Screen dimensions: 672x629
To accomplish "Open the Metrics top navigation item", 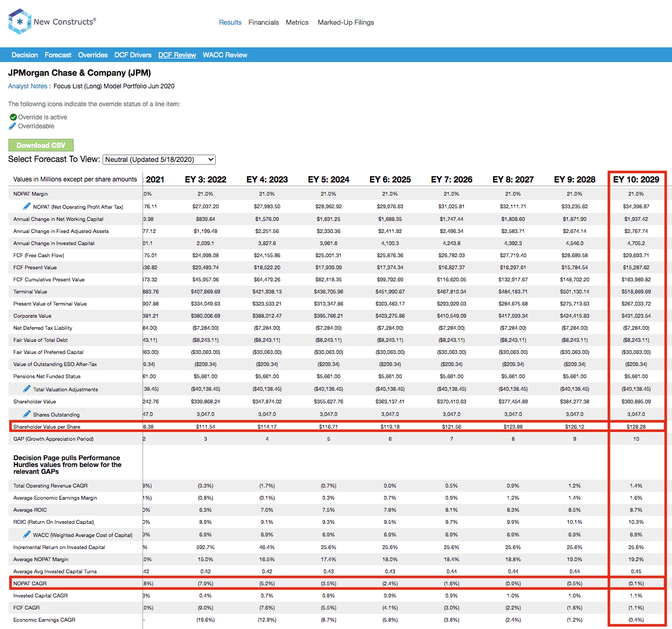I will pyautogui.click(x=297, y=23).
